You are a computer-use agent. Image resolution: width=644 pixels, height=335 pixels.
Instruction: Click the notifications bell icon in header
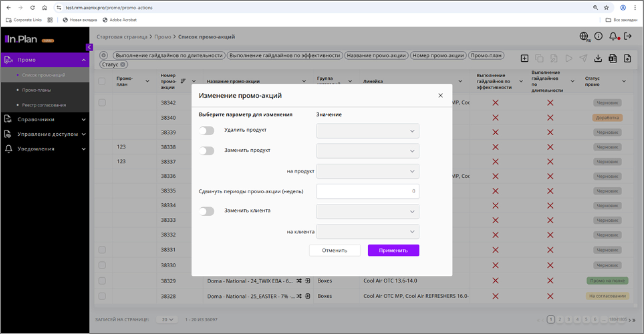[x=613, y=36]
